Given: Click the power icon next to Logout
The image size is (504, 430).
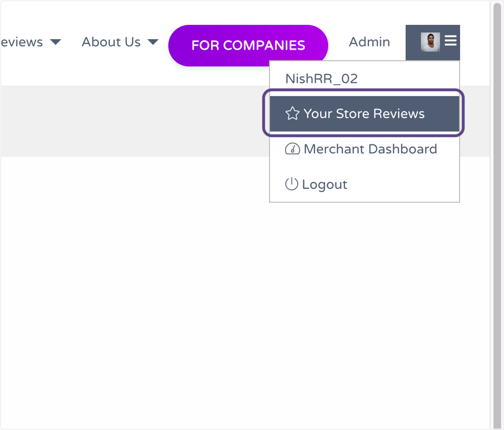Looking at the screenshot, I should [x=291, y=184].
